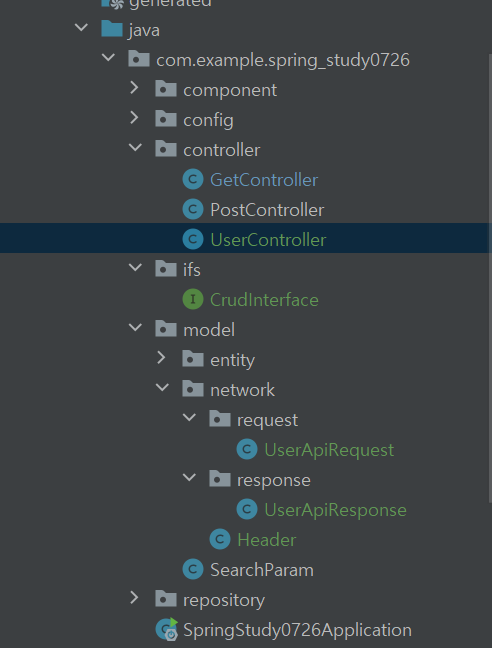Select the UserController file
Viewport: 492px width, 648px height.
pyautogui.click(x=246, y=238)
